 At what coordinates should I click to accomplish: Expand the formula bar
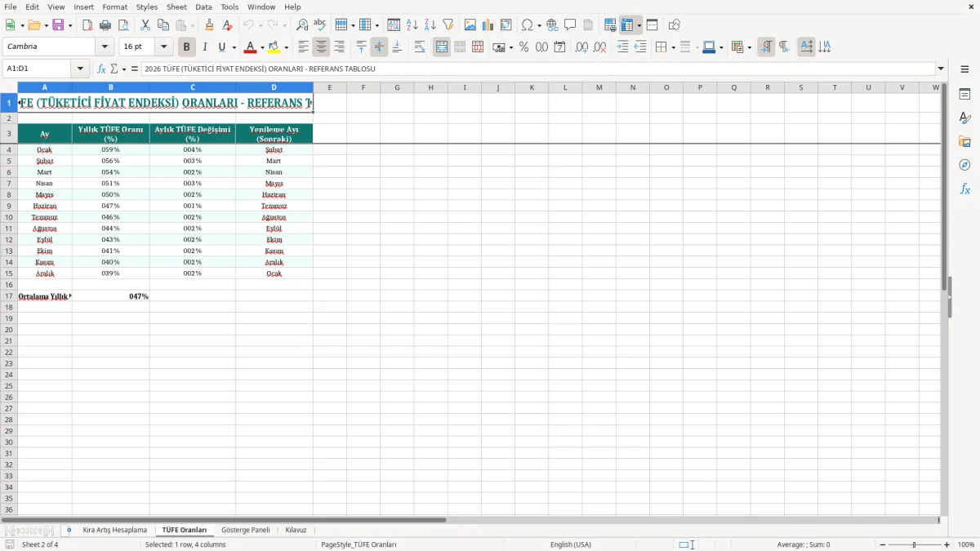point(941,69)
